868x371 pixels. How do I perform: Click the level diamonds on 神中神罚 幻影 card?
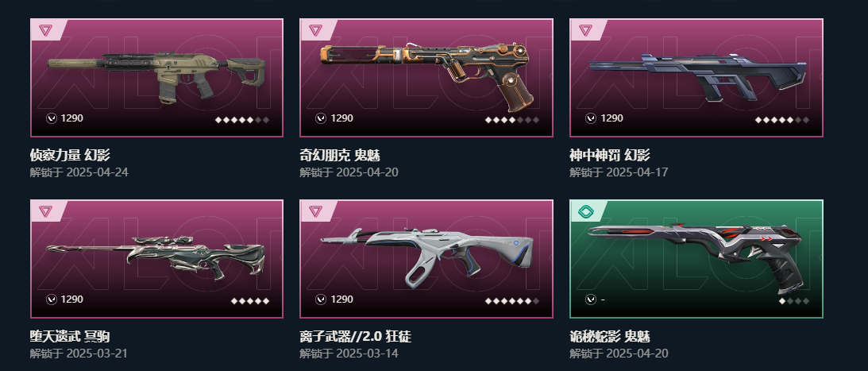pos(782,120)
